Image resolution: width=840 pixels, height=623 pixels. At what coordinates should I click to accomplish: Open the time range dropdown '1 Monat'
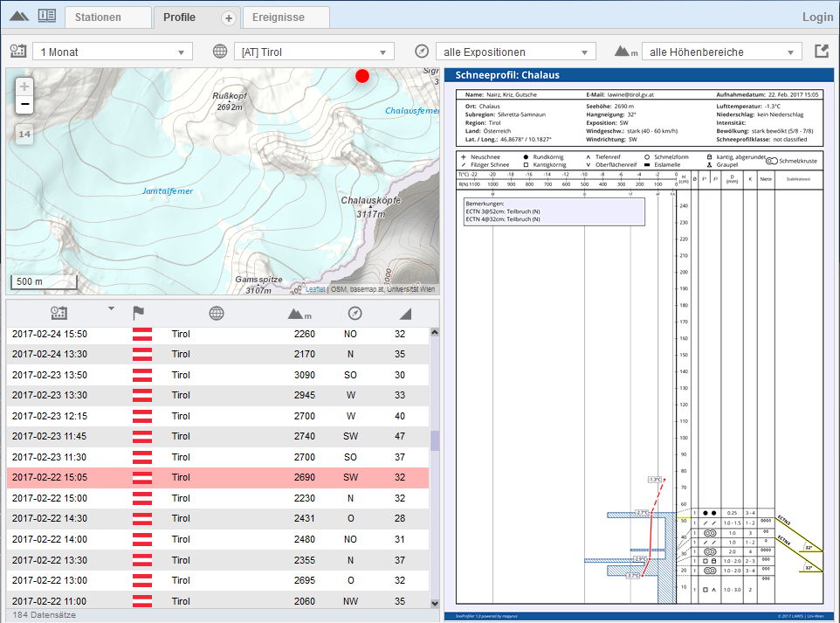(x=113, y=52)
